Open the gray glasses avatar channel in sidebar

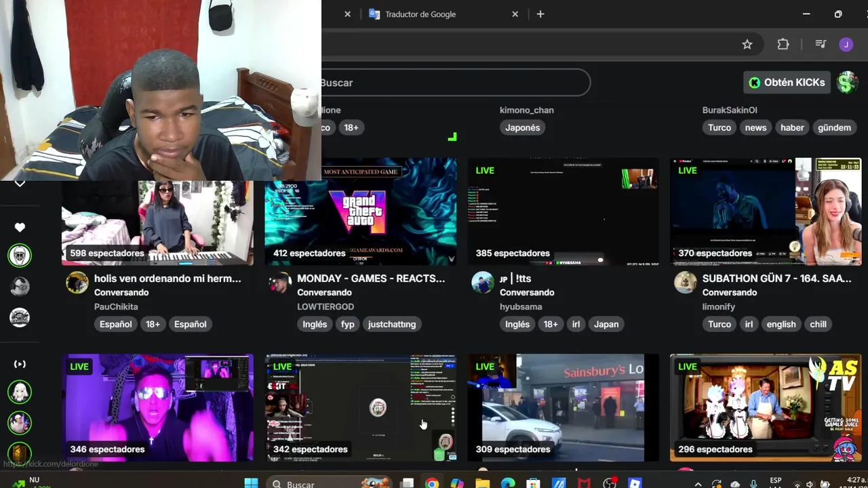(x=20, y=286)
